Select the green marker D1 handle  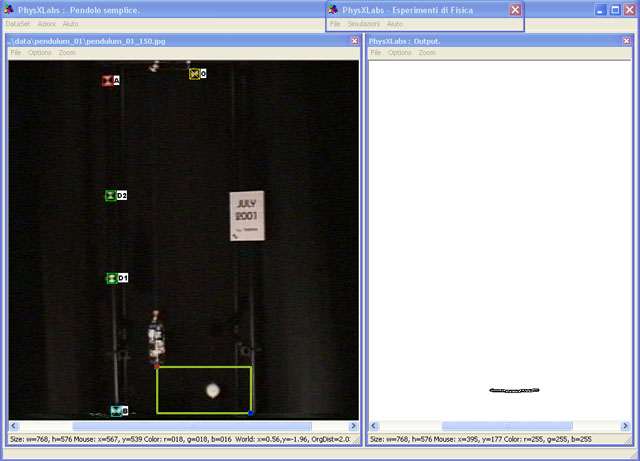112,278
